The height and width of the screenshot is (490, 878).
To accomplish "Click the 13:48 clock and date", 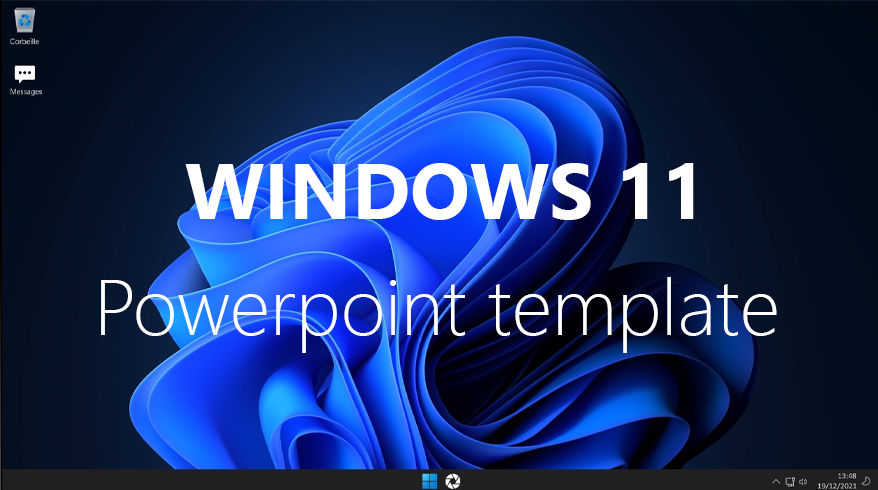I will point(838,480).
